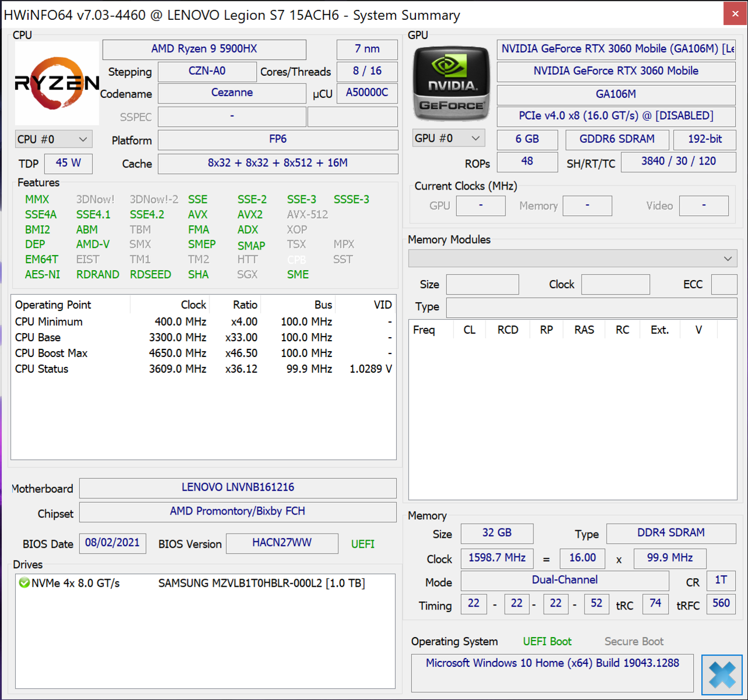
Task: Click the AVX2 feature flag
Action: [250, 215]
